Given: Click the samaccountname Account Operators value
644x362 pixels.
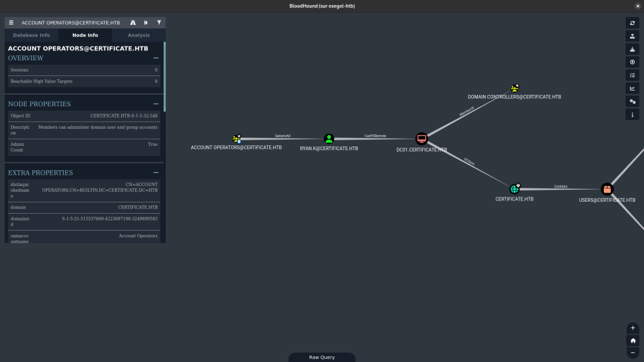Looking at the screenshot, I should (x=138, y=236).
